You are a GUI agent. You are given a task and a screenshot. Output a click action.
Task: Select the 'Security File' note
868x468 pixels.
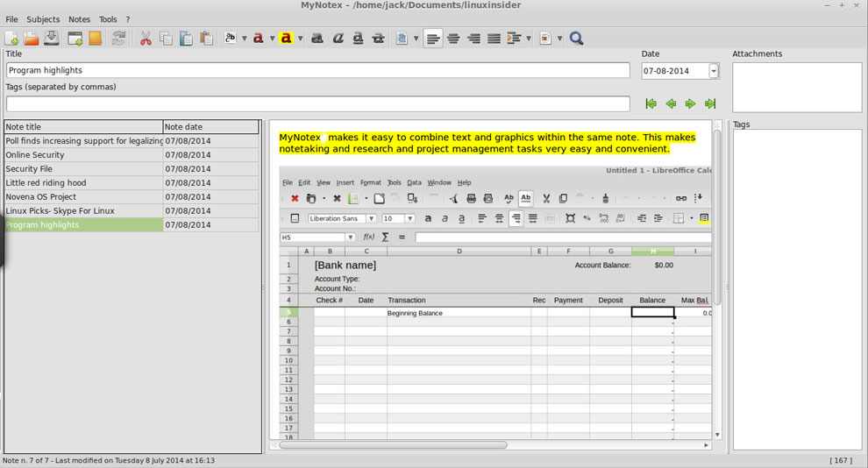point(132,169)
